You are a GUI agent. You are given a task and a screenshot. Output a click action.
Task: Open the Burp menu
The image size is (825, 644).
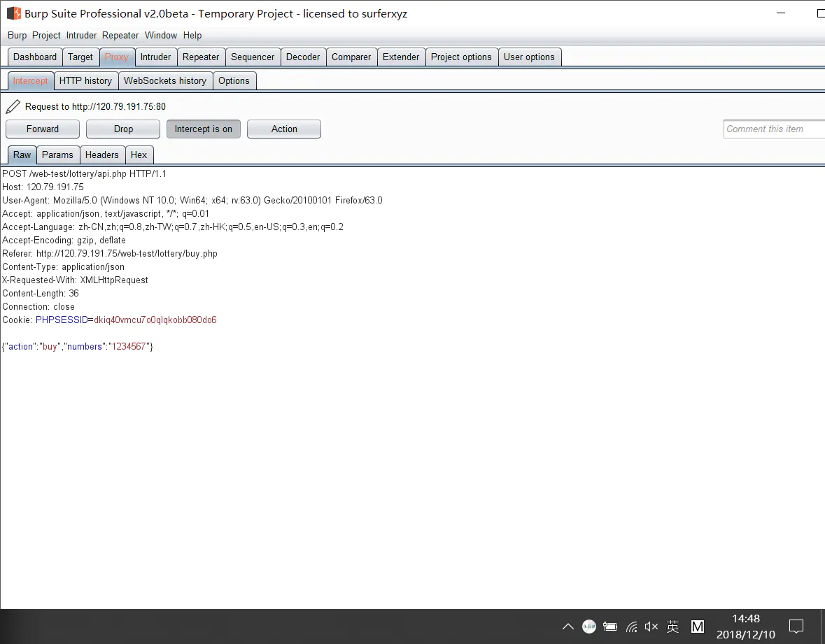tap(17, 35)
